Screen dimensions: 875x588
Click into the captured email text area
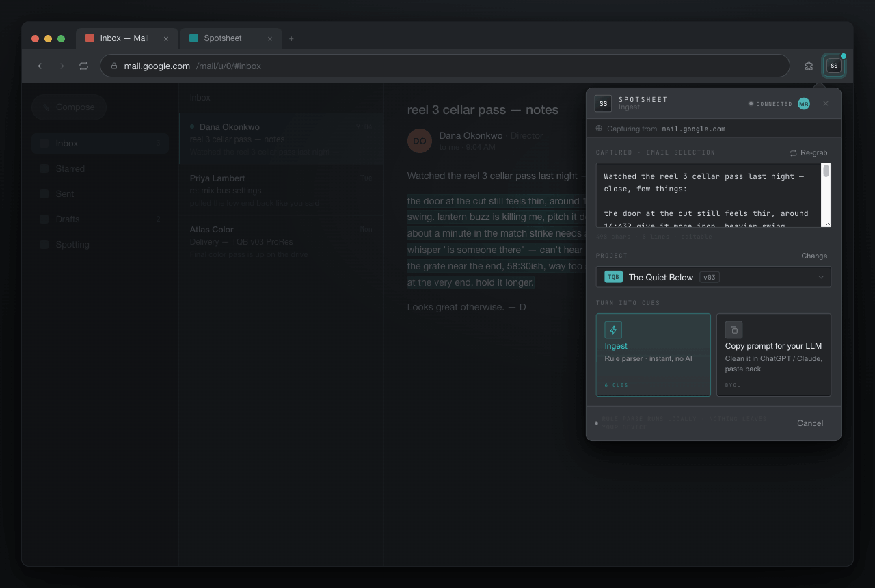point(708,195)
